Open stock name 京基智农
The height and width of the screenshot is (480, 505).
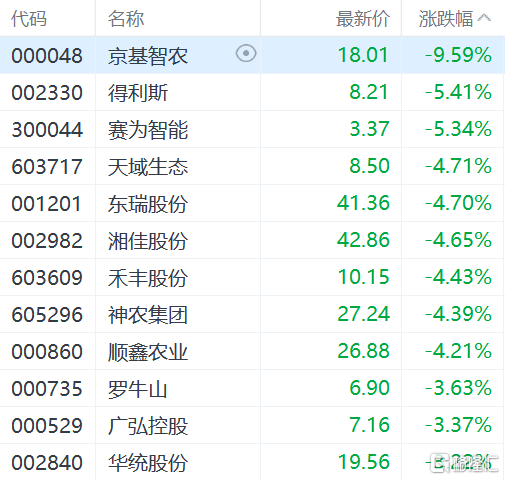(x=148, y=55)
